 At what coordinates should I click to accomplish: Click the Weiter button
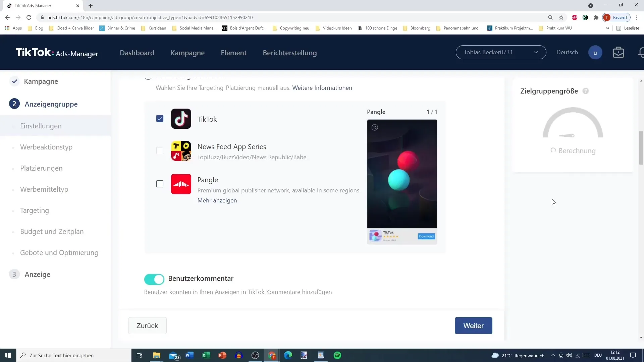tap(473, 326)
